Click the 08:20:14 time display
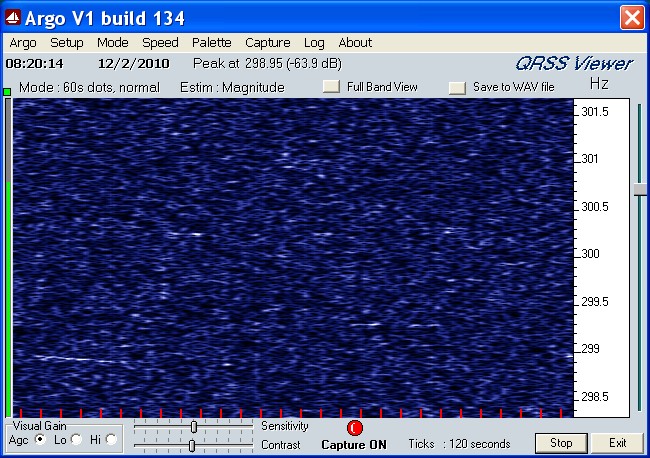The image size is (650, 458). coord(34,63)
